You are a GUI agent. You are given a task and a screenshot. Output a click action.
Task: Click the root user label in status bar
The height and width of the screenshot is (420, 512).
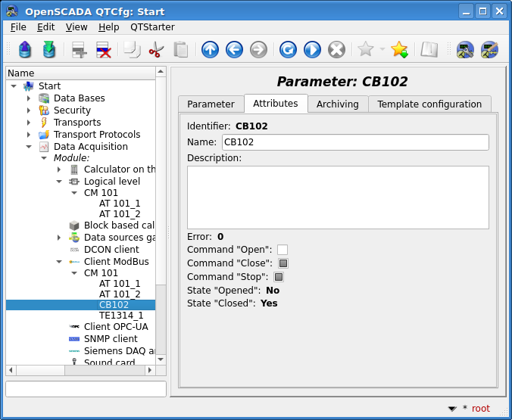click(x=480, y=409)
